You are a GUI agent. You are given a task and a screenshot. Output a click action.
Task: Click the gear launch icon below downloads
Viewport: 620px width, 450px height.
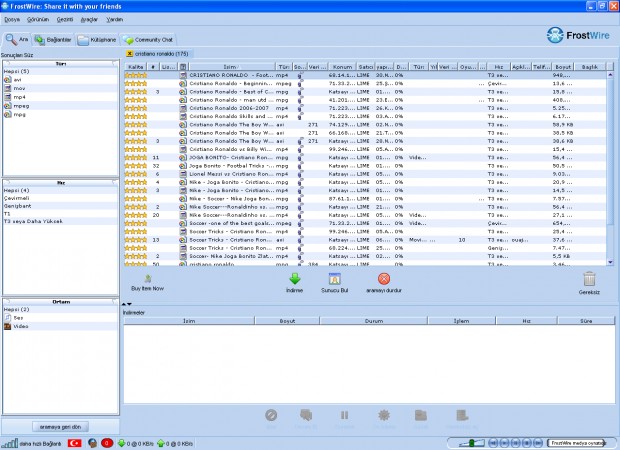(384, 415)
